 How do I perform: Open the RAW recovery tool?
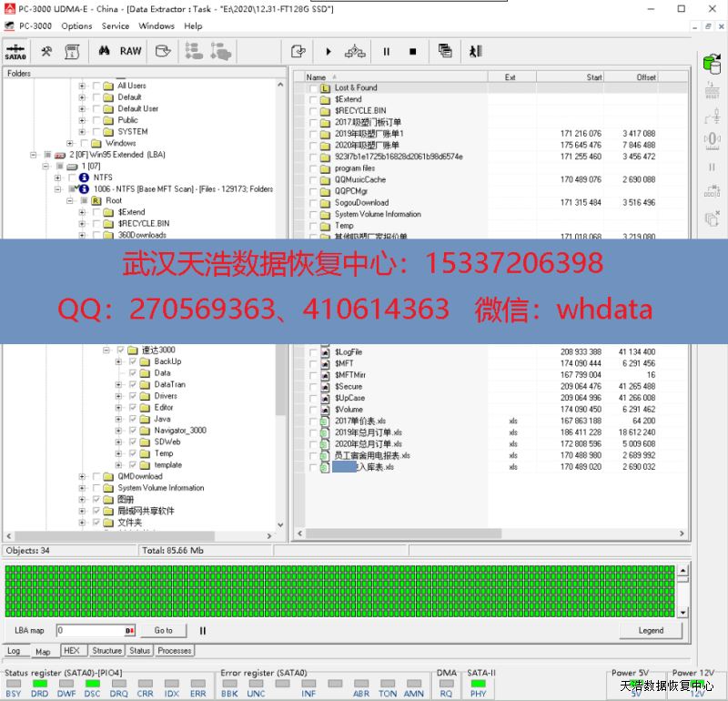click(x=131, y=52)
